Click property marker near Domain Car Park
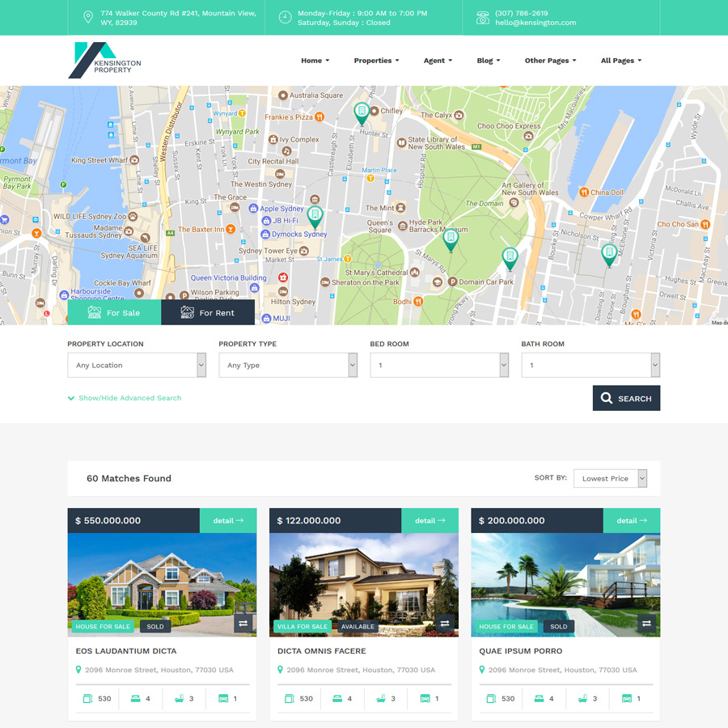This screenshot has height=728, width=728. (x=510, y=258)
